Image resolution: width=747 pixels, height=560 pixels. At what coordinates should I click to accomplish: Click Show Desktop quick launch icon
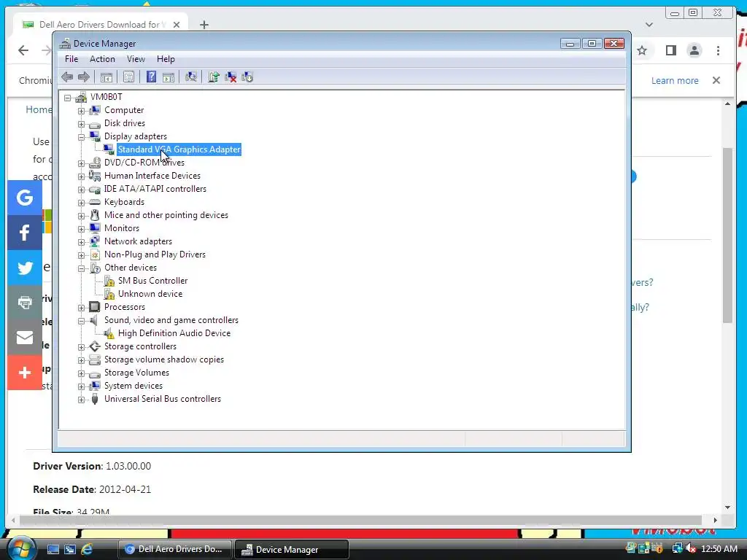[x=53, y=549]
